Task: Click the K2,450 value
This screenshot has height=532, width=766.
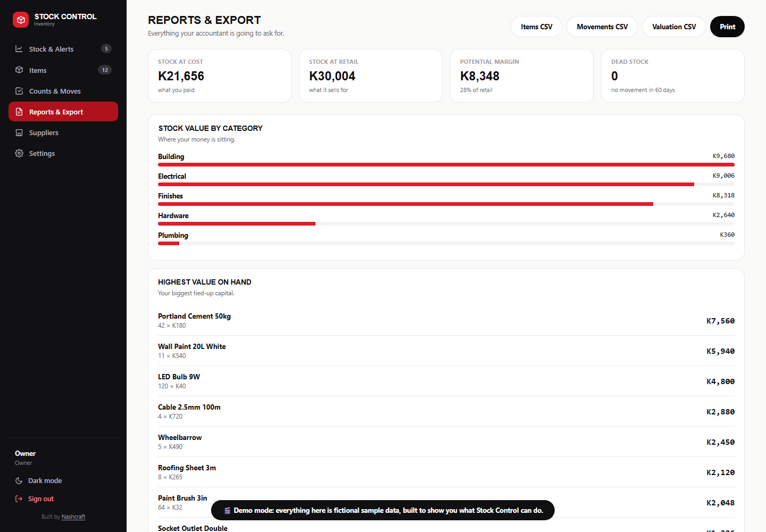Action: coord(720,442)
